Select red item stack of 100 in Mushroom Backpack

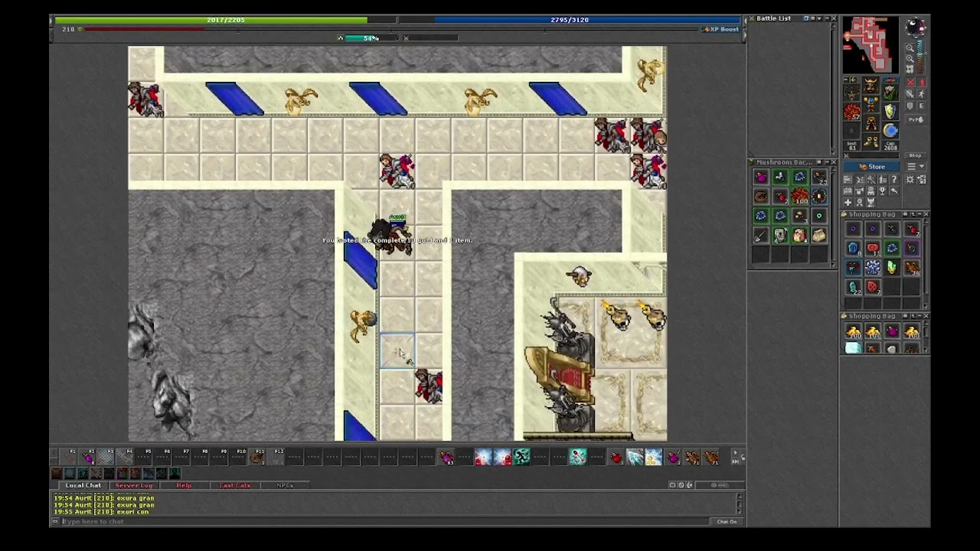[800, 196]
